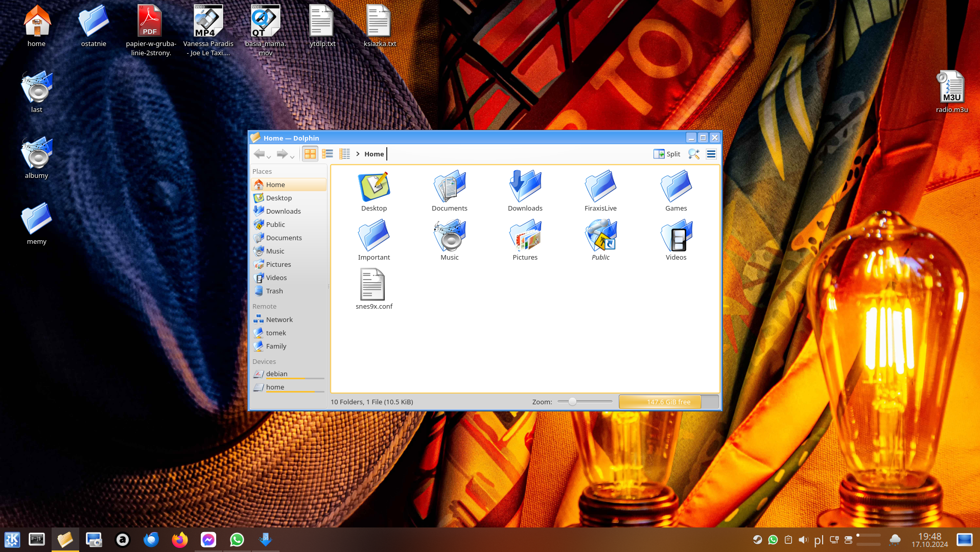
Task: Click the 147.6 GiB free space bar
Action: [668, 402]
